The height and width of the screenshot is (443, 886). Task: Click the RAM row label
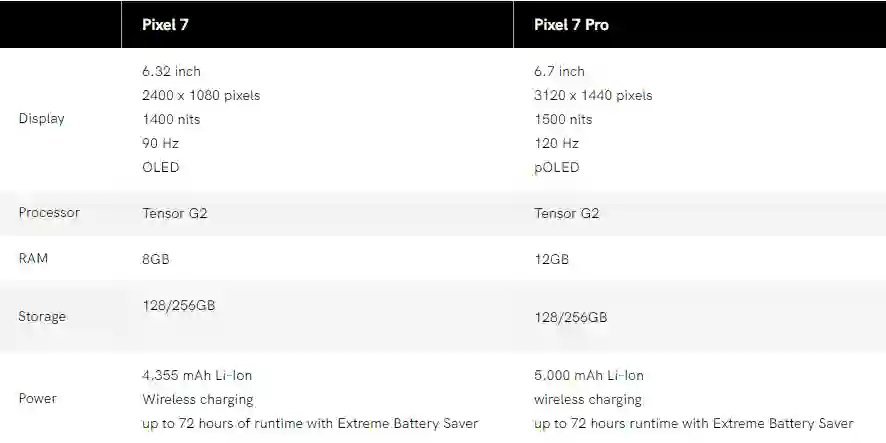pos(33,258)
